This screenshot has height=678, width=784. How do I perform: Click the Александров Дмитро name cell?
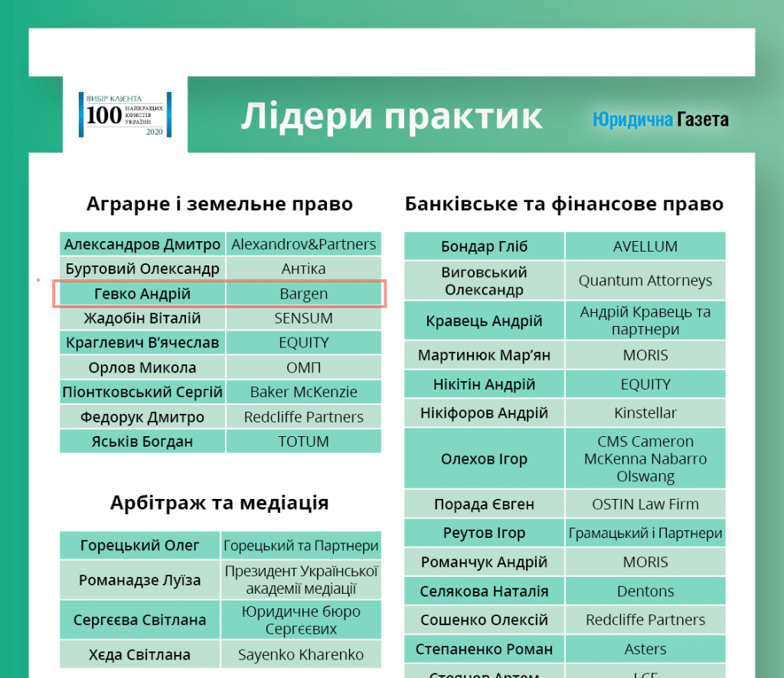coord(142,245)
